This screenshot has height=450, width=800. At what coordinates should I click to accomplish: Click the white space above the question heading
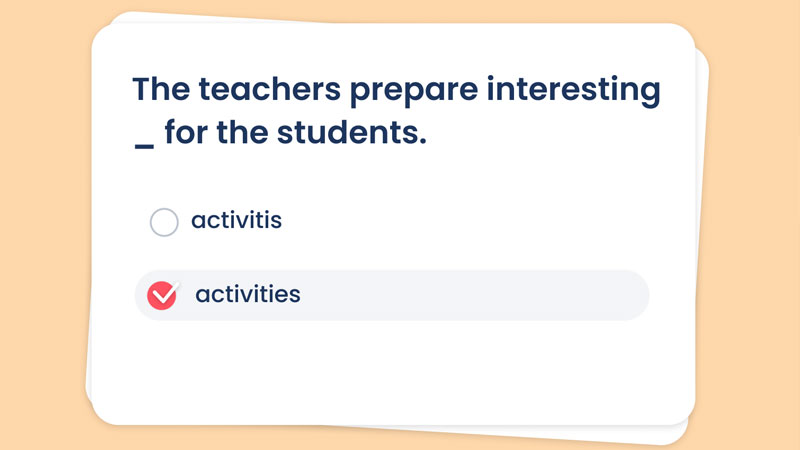coord(393,48)
